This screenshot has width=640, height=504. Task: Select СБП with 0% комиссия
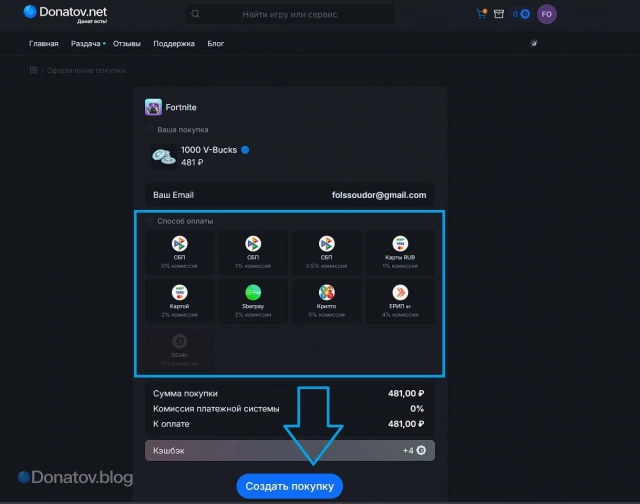179,252
